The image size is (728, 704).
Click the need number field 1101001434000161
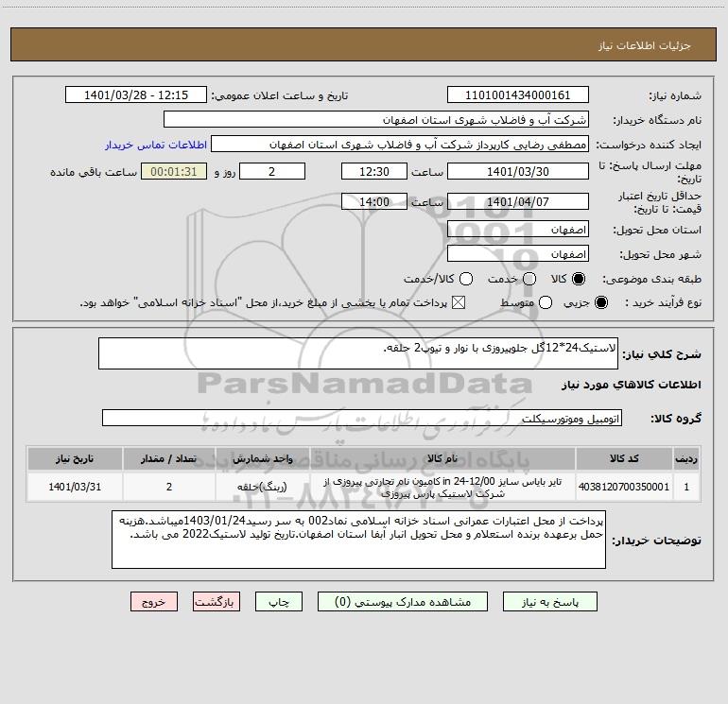coord(518,94)
